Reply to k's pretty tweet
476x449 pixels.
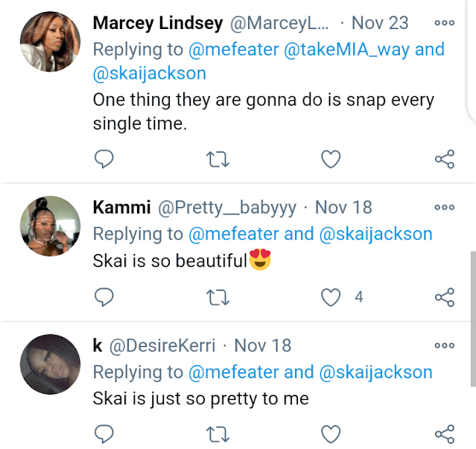pyautogui.click(x=105, y=434)
